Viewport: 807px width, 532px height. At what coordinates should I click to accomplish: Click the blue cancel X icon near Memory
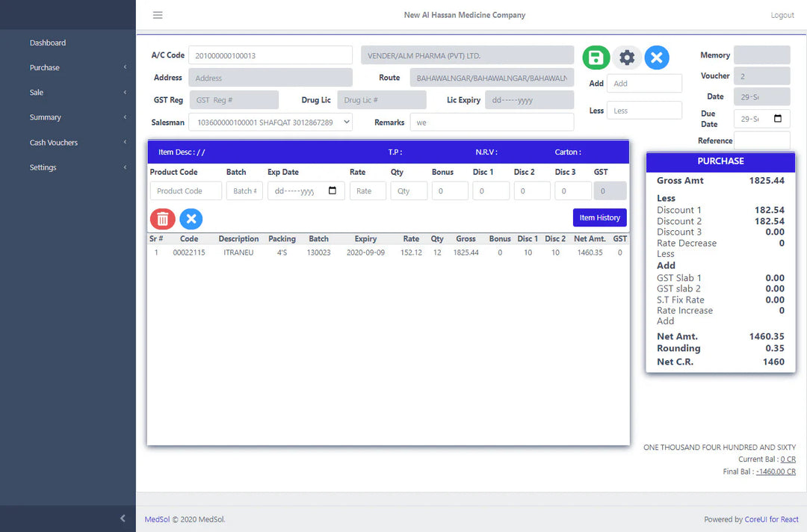(657, 58)
